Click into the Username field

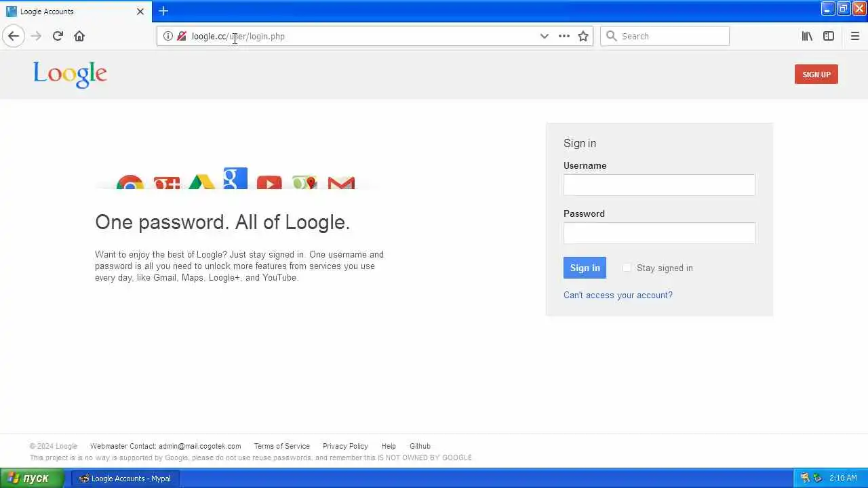click(x=659, y=185)
